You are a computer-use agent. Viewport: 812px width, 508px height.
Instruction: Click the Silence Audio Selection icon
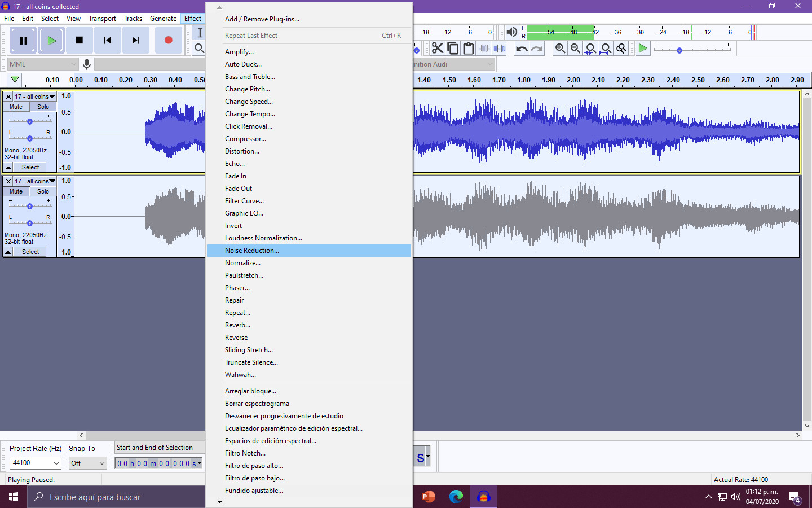pyautogui.click(x=499, y=49)
